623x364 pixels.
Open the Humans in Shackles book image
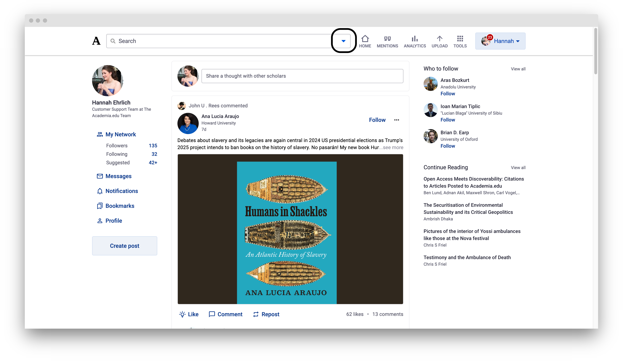(x=290, y=229)
